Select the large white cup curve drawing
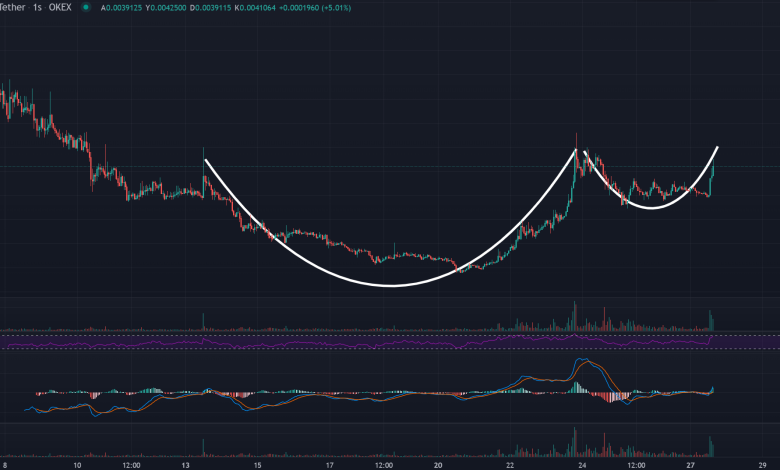 coord(390,286)
